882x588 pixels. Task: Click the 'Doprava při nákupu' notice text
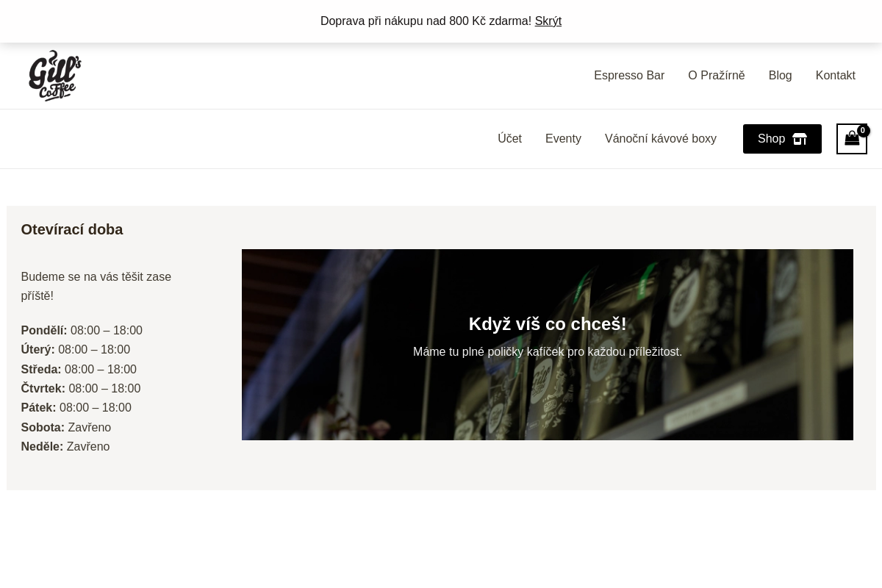[x=426, y=21]
